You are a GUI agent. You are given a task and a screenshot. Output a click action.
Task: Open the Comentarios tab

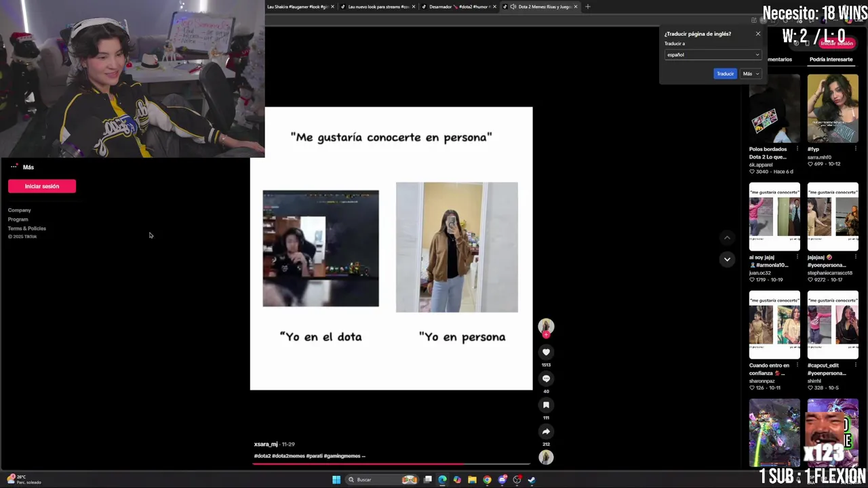coord(779,59)
